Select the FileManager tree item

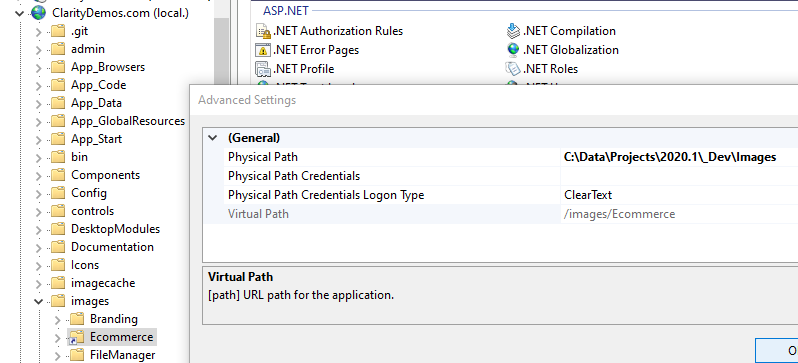coord(123,355)
